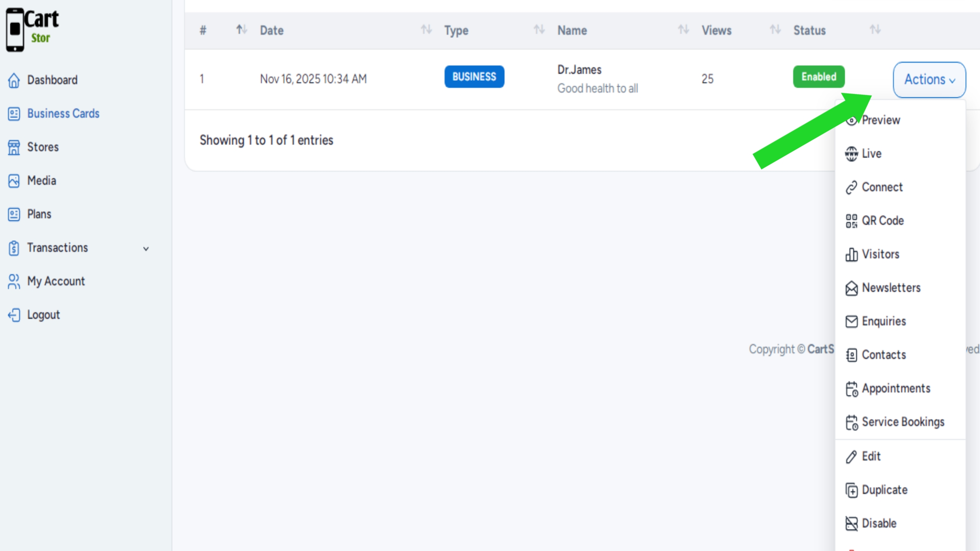Click the Enabled status badge
The height and width of the screenshot is (551, 980).
818,77
